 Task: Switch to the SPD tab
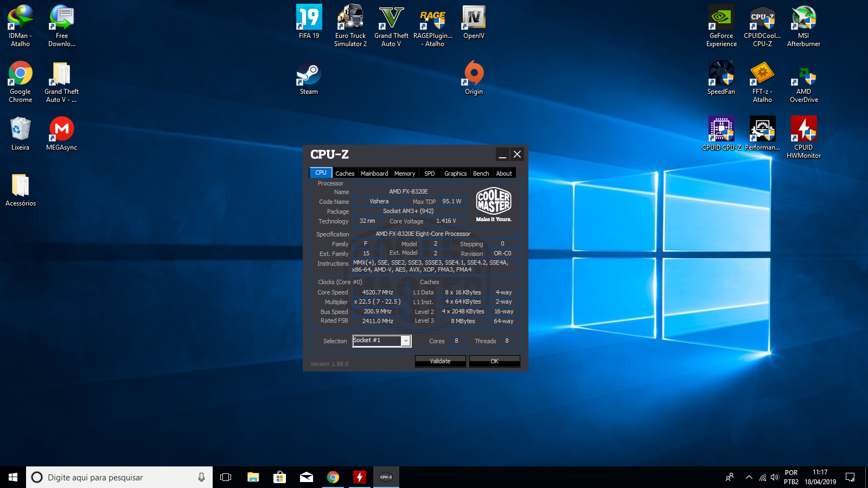click(430, 174)
